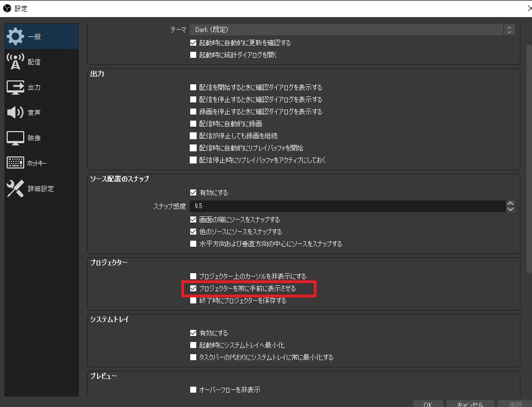Switch to the 映像 tab label
532x407 pixels.
34,138
